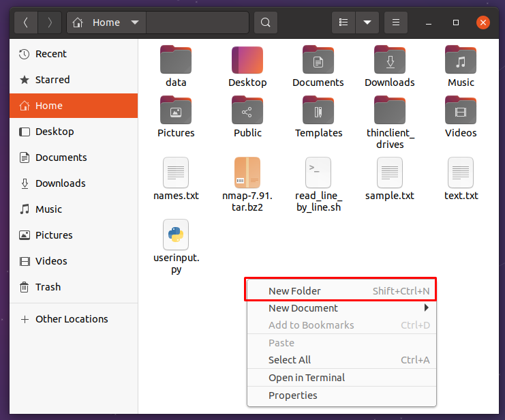Viewport: 505px width, 420px height.
Task: Open the search button in the toolbar
Action: pyautogui.click(x=265, y=22)
